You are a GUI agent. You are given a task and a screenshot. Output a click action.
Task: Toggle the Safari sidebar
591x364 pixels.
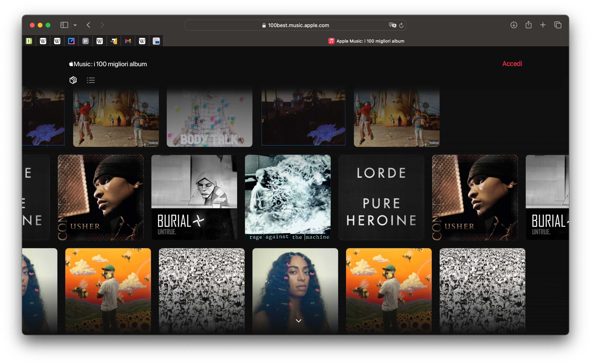click(x=64, y=25)
